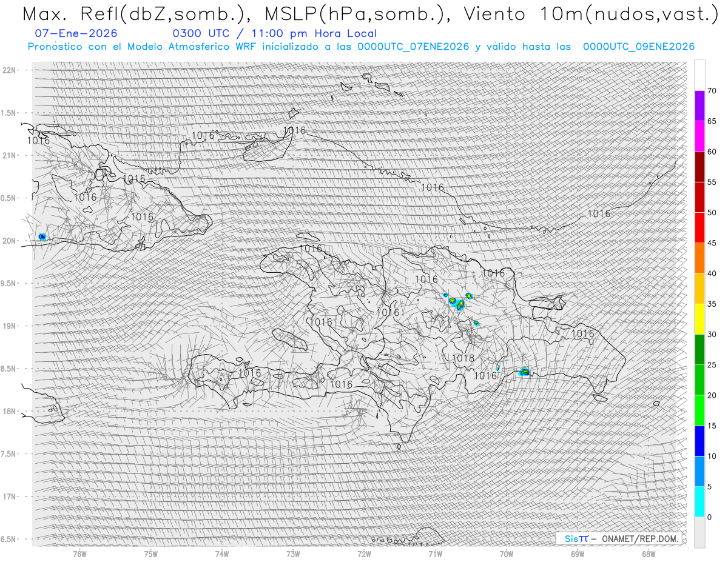728x562 pixels.
Task: Click the '17N' latitude axis label
Action: point(9,497)
